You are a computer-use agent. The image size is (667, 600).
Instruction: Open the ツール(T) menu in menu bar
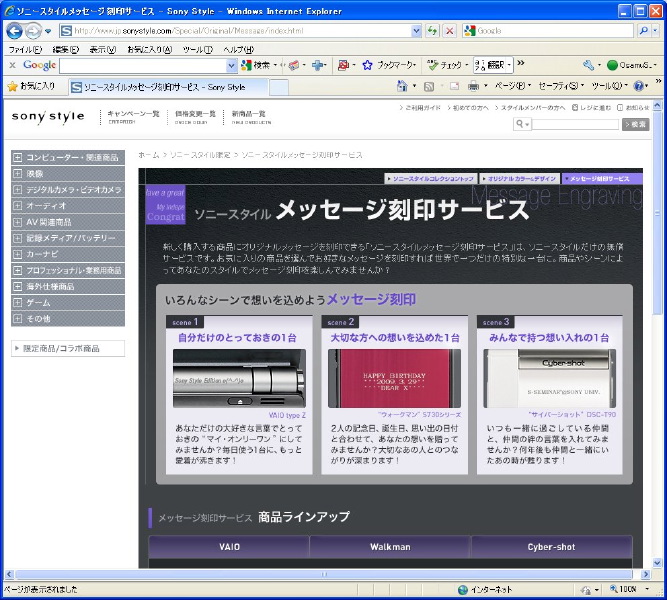tap(197, 49)
